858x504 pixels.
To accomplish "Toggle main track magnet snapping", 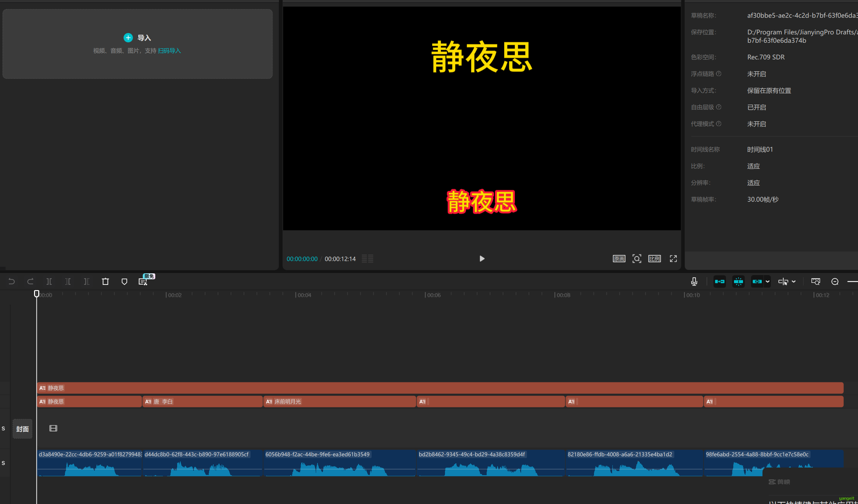I will [719, 281].
